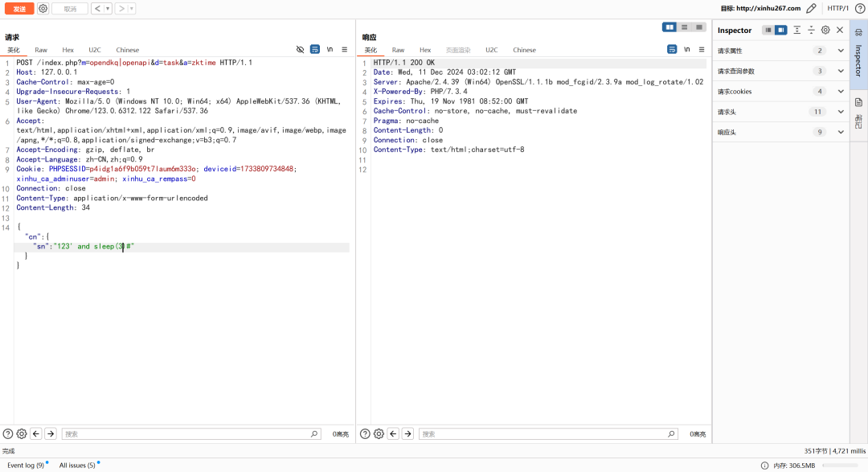The image size is (868, 472).
Task: Toggle response show newline \n characters
Action: tap(686, 49)
